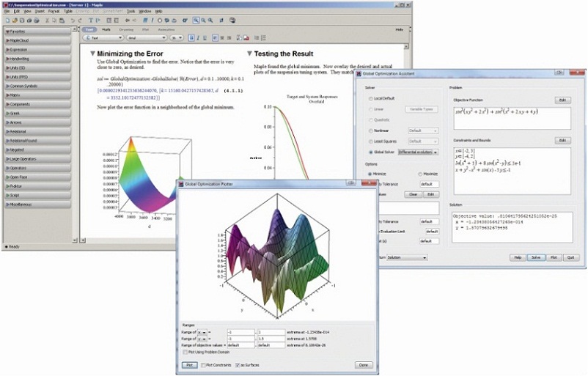Viewport: 588px width, 376px height.
Task: Click the Clear button in the Assistant options
Action: (x=413, y=194)
